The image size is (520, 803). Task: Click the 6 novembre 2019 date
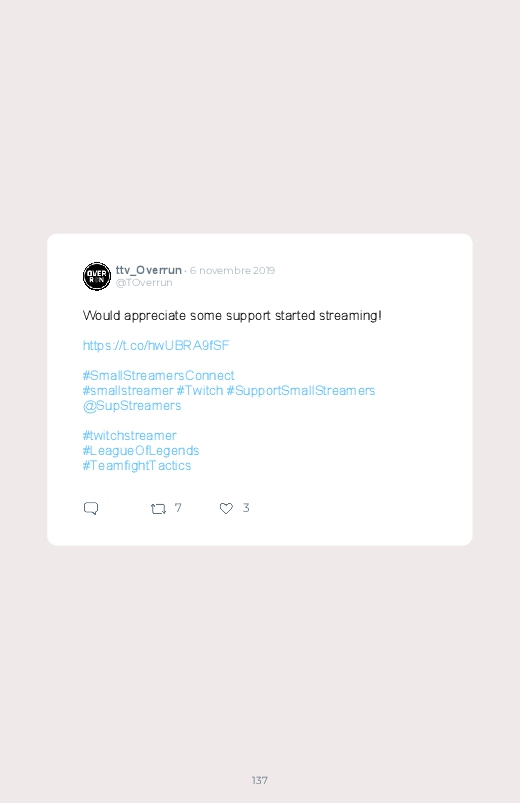click(232, 270)
